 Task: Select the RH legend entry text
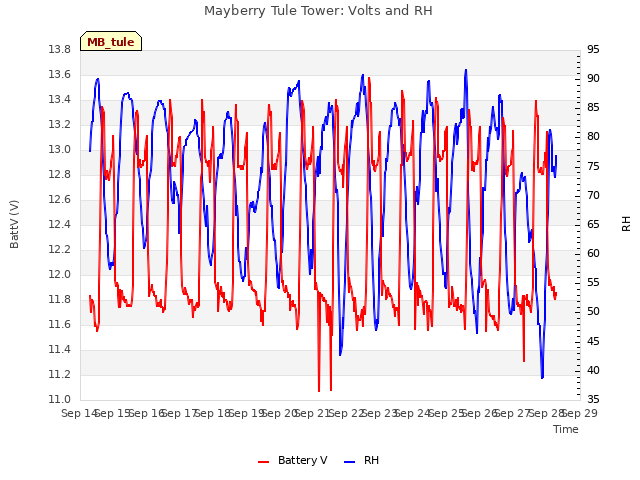[x=371, y=460]
